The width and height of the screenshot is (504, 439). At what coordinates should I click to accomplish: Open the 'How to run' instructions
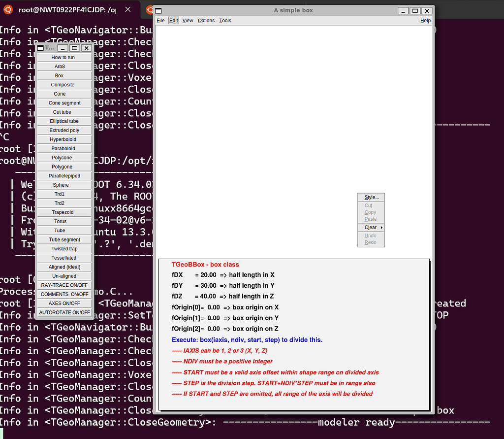click(63, 57)
